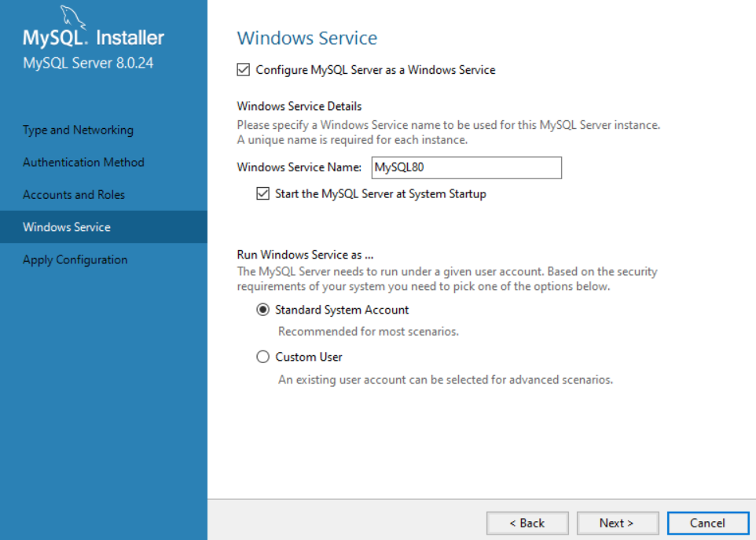The height and width of the screenshot is (540, 756).
Task: Jump to the Apply Configuration step
Action: pyautogui.click(x=75, y=259)
